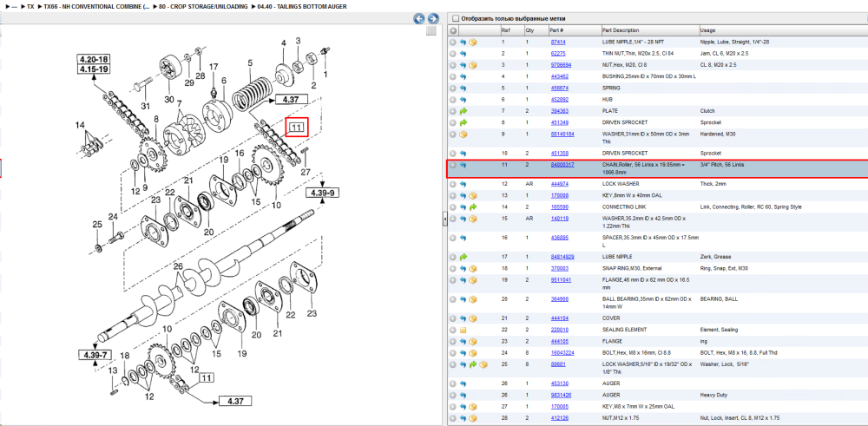868x426 pixels.
Task: Click the green arrow icon for LOCK WASHER 88681
Action: click(473, 364)
